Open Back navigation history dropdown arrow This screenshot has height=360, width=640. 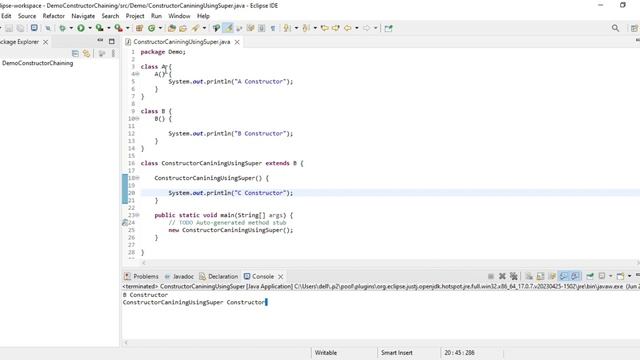pos(357,28)
